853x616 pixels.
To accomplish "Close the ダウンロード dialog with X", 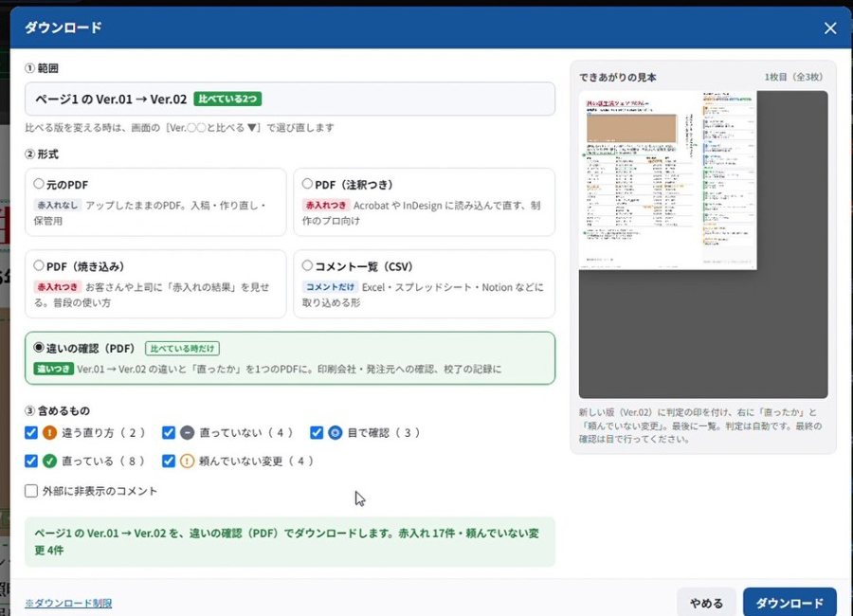I will (829, 28).
